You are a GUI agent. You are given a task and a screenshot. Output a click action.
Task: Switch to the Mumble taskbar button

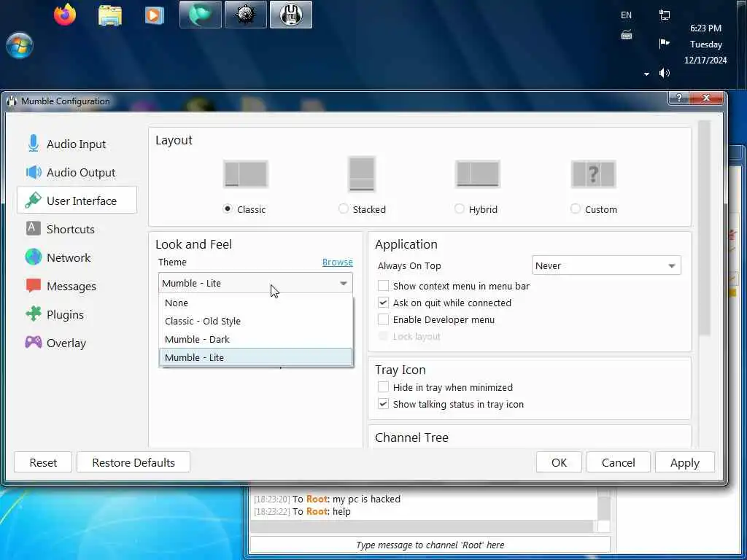290,15
